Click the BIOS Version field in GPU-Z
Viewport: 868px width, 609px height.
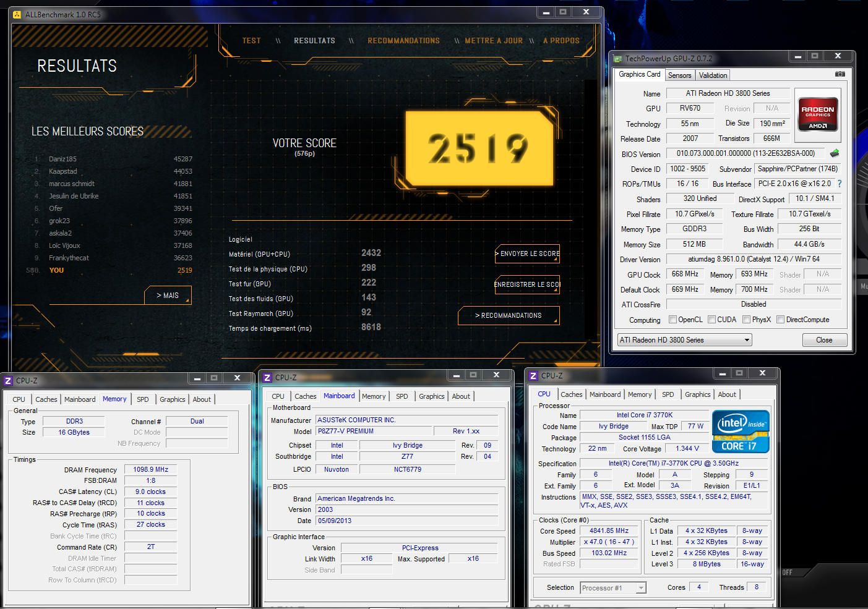pyautogui.click(x=746, y=153)
